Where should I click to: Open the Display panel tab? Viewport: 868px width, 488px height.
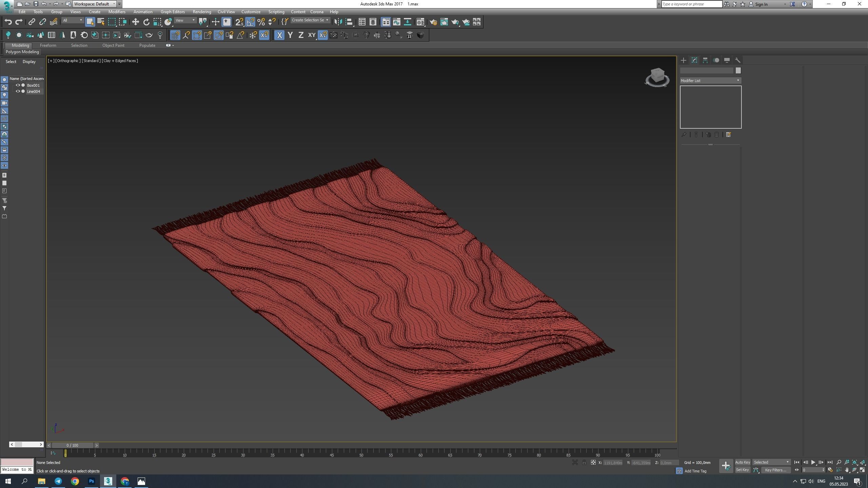tap(727, 60)
